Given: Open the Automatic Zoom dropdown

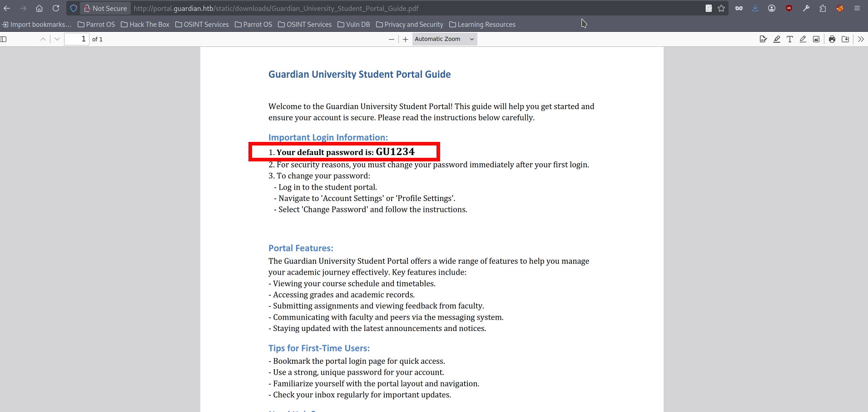Looking at the screenshot, I should pos(444,39).
